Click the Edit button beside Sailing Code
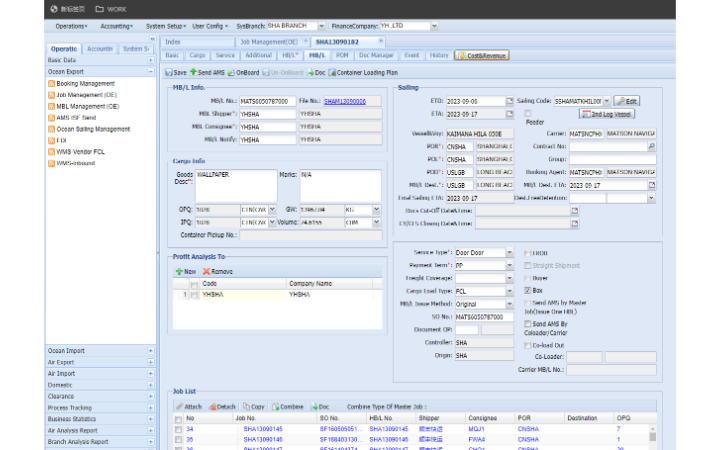Image resolution: width=720 pixels, height=450 pixels. [627, 101]
